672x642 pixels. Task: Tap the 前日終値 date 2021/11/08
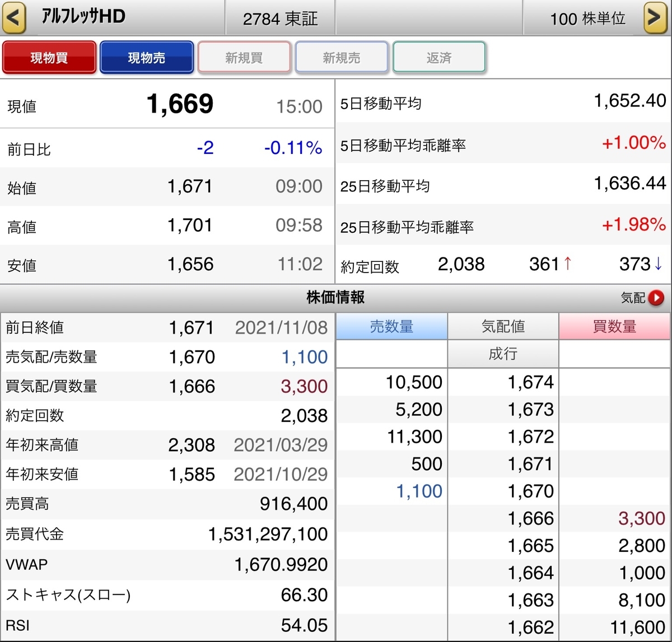(x=281, y=327)
